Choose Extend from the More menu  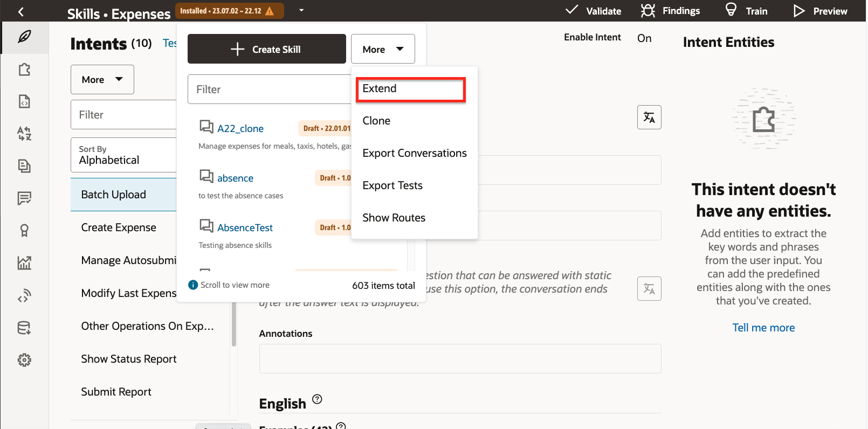click(x=410, y=89)
